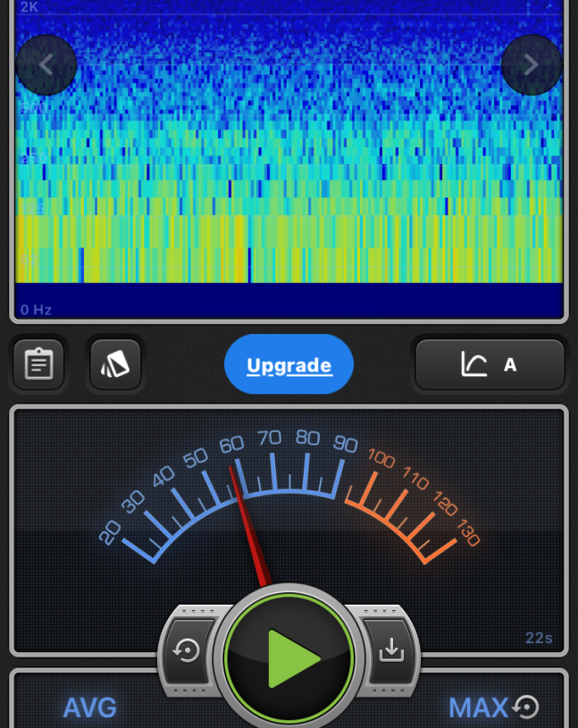The width and height of the screenshot is (578, 728).
Task: Tap the orange 130 mark on gauge
Action: point(468,533)
